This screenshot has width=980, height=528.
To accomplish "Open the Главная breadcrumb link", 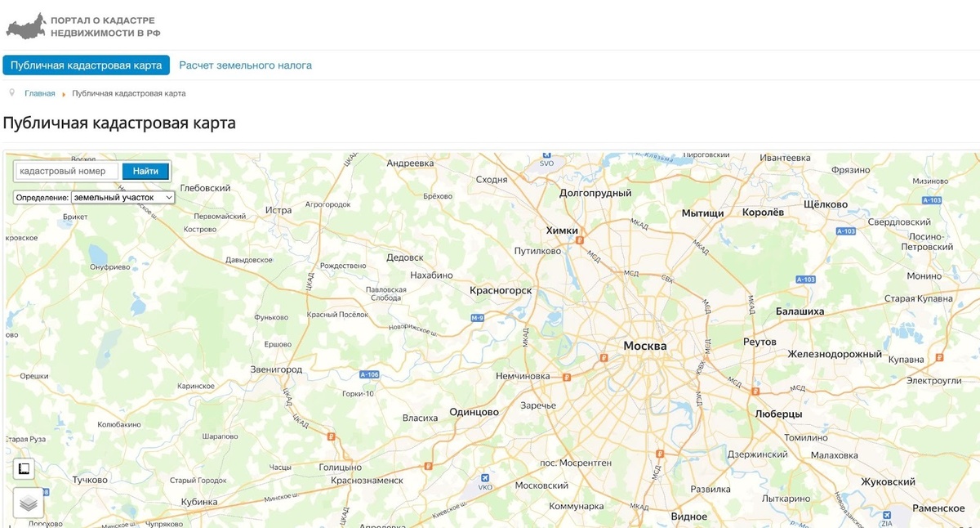I will 38,92.
